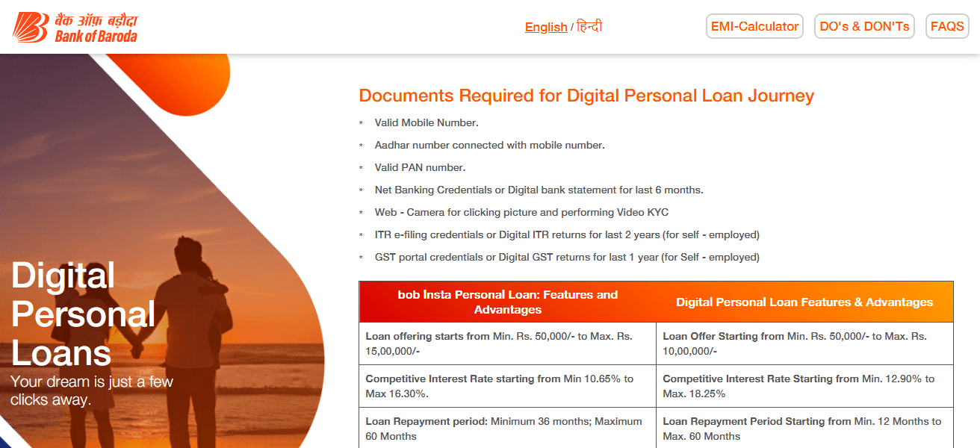
Task: Click the ITR e-filing credentials item
Action: (x=567, y=234)
